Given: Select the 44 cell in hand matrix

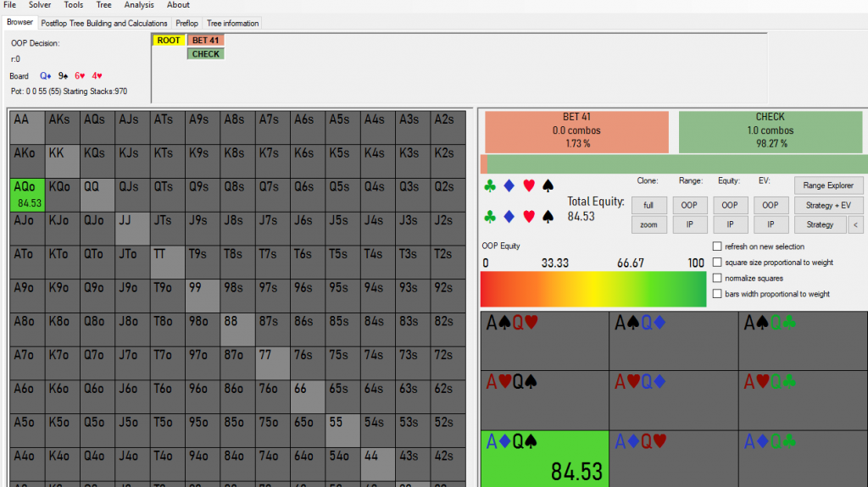Looking at the screenshot, I should pos(377,464).
